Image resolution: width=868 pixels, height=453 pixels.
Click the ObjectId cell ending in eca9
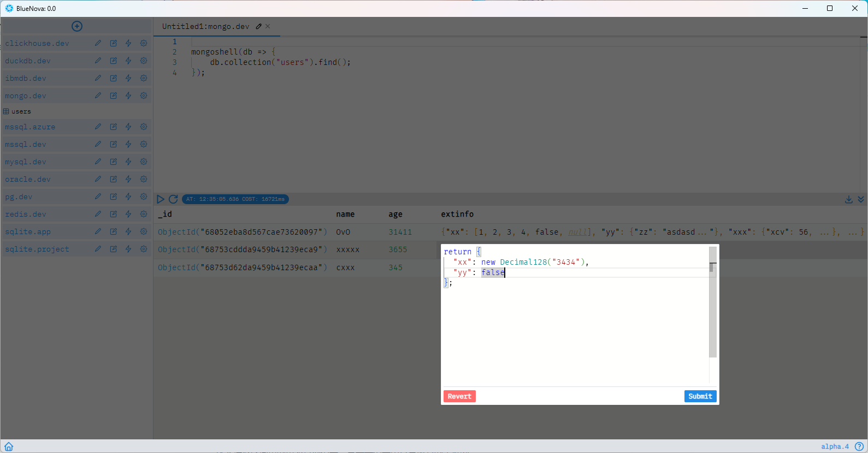tap(242, 249)
